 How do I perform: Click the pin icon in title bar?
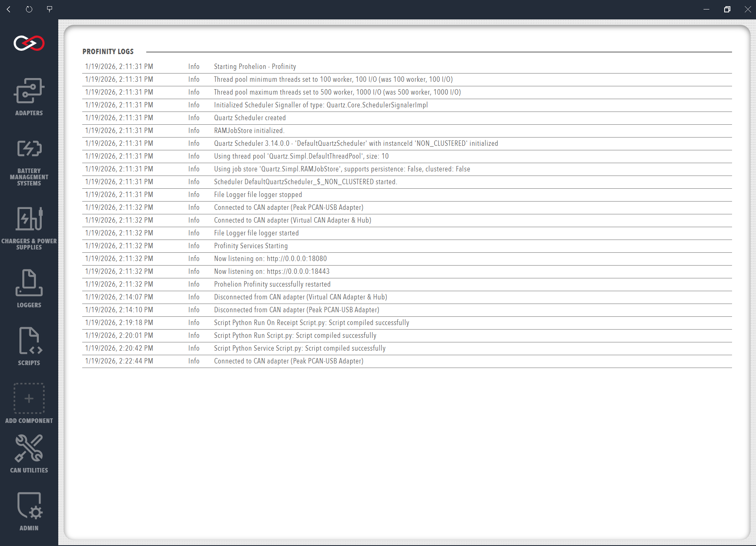[x=50, y=9]
